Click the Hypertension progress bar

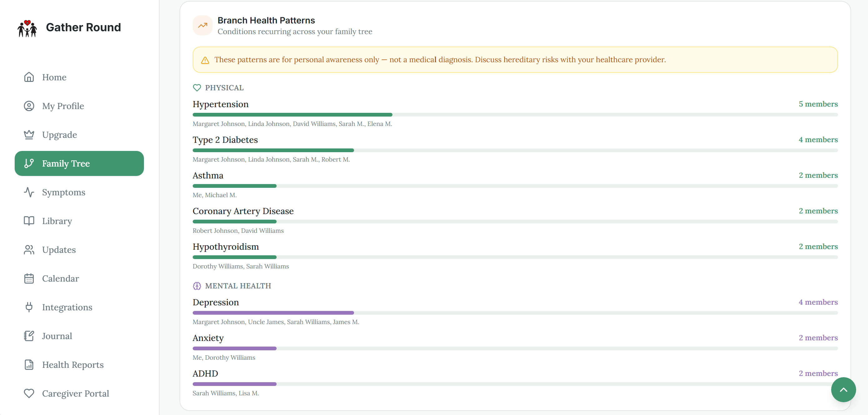pyautogui.click(x=515, y=115)
